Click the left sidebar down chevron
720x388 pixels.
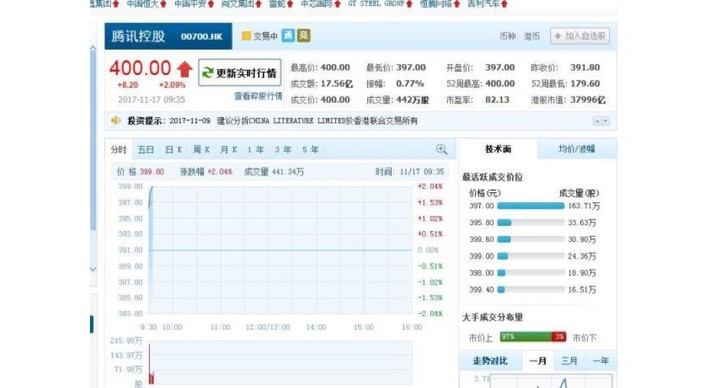tap(93, 269)
